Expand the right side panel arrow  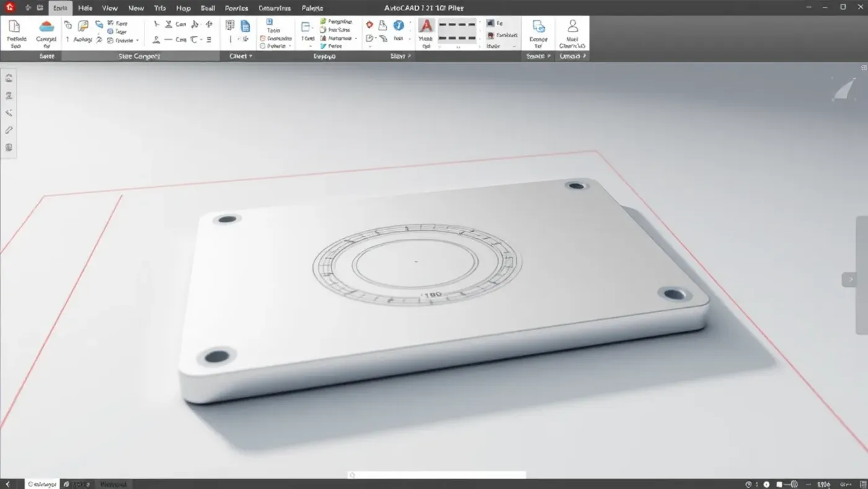849,280
